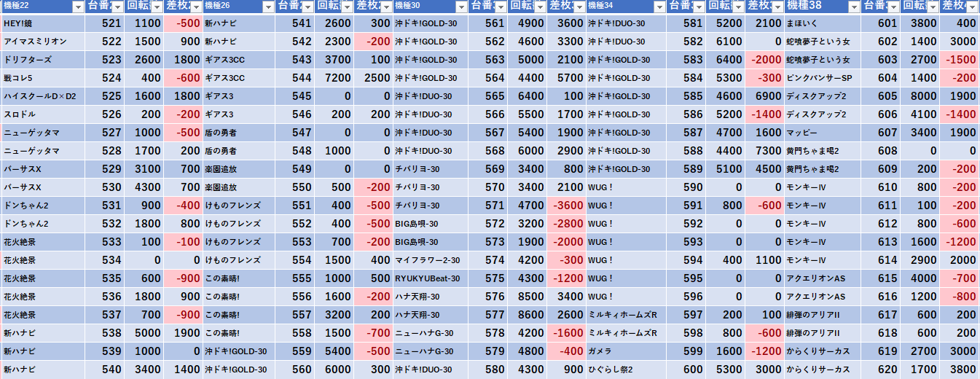Select the 'ガメラ' cell

626,351
